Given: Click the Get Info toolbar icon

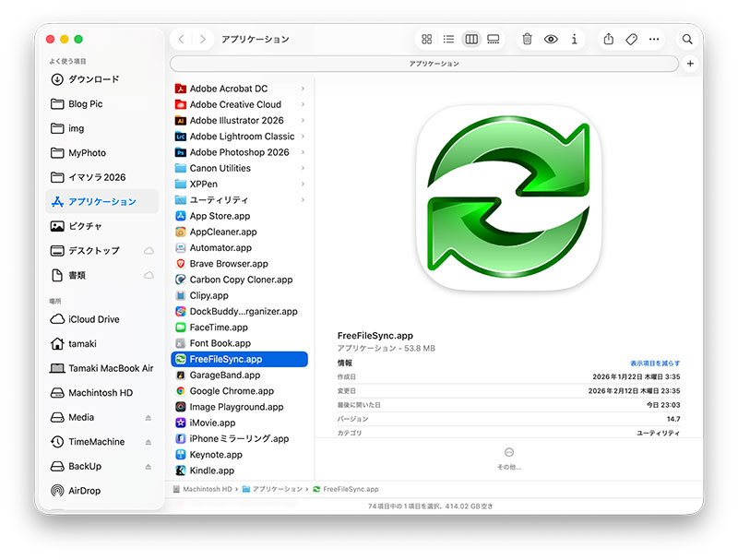Looking at the screenshot, I should (575, 40).
